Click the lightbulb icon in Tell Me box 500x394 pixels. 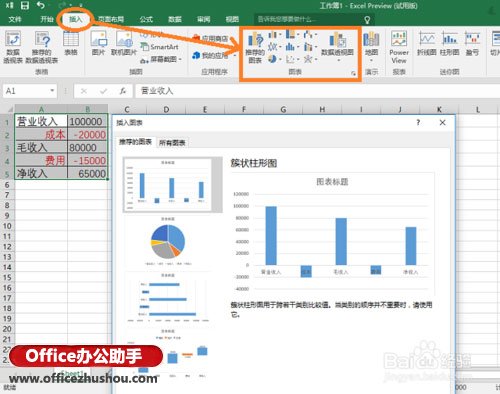(367, 20)
